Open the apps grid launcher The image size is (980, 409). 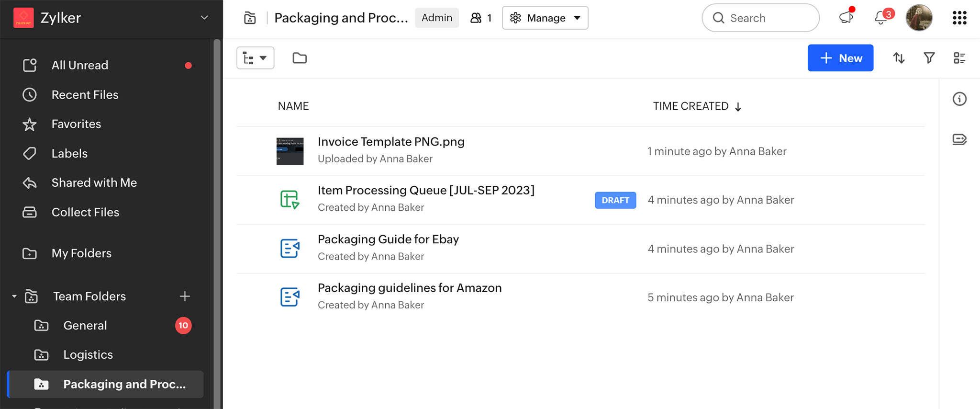point(959,18)
